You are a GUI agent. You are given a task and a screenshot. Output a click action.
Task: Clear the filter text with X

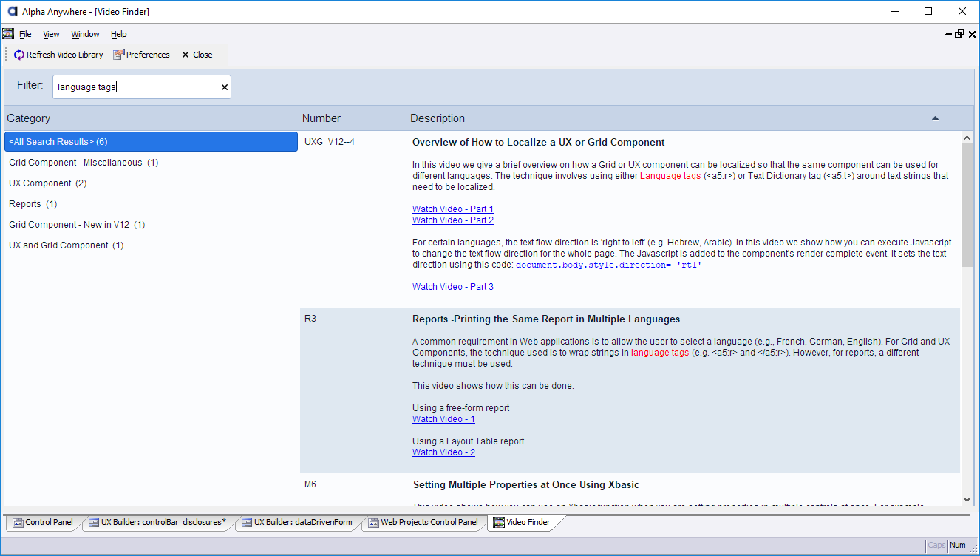(x=225, y=87)
